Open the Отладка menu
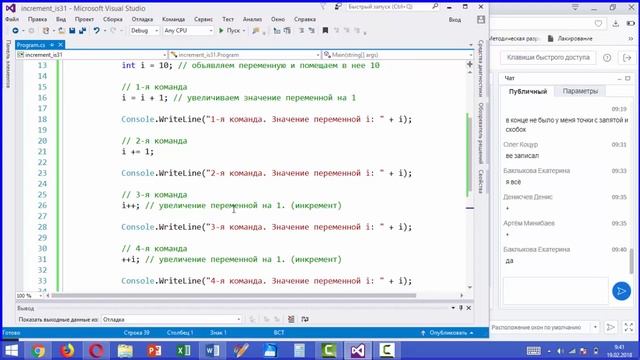This screenshot has width=640, height=360. click(142, 19)
